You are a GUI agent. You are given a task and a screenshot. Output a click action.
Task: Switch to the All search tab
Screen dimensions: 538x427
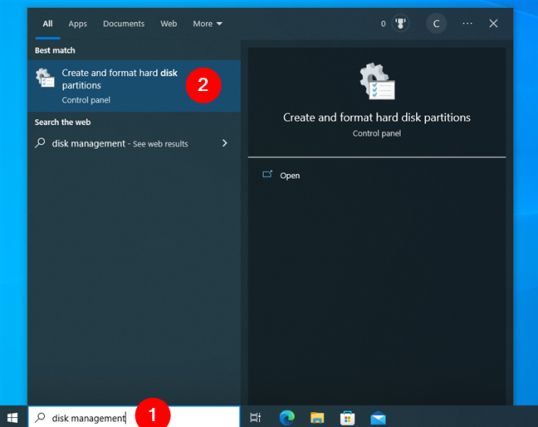47,24
